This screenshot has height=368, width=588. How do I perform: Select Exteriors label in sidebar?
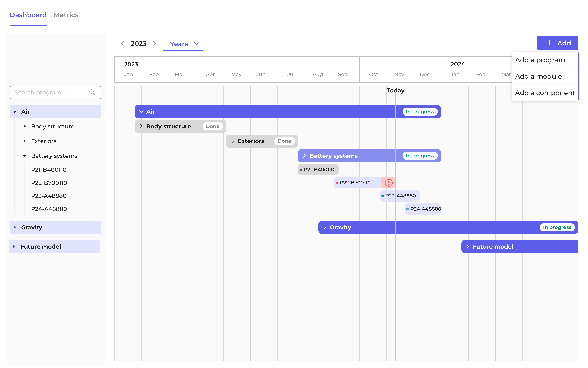(44, 141)
